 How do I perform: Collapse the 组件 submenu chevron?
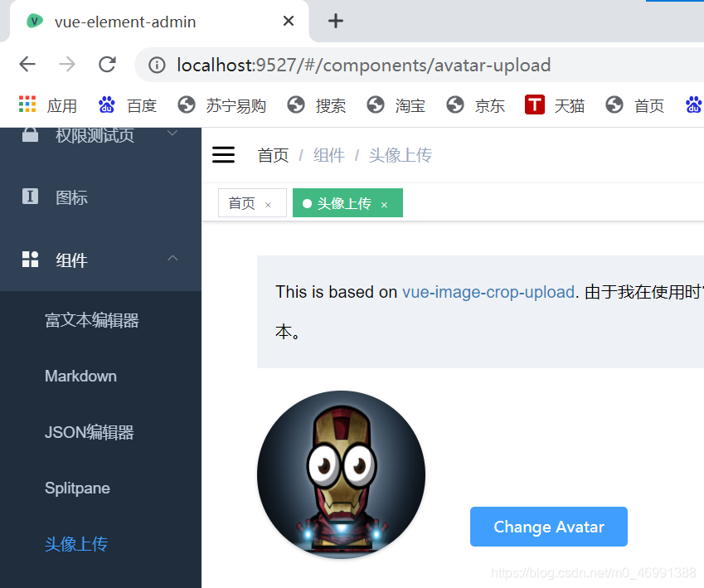172,260
